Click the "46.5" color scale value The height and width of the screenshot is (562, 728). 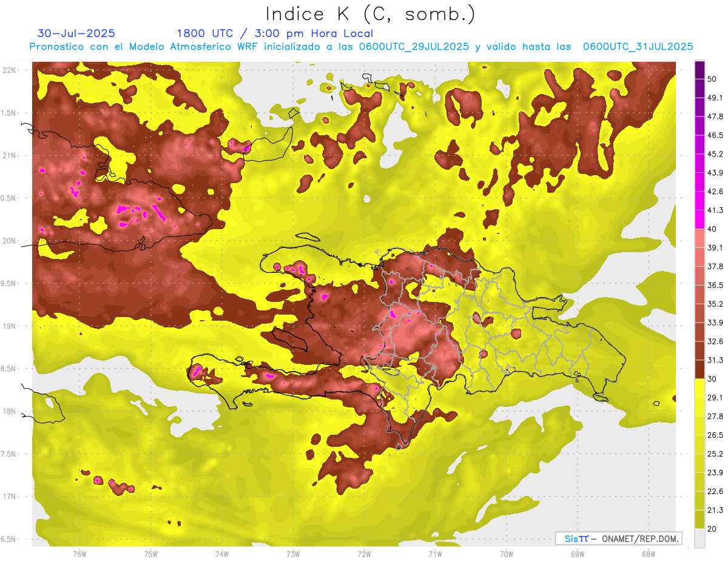pos(715,135)
